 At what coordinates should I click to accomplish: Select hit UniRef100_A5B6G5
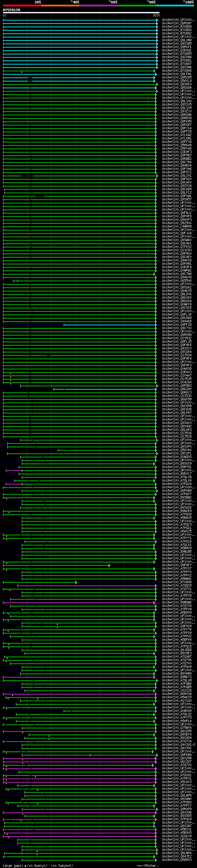177,518
